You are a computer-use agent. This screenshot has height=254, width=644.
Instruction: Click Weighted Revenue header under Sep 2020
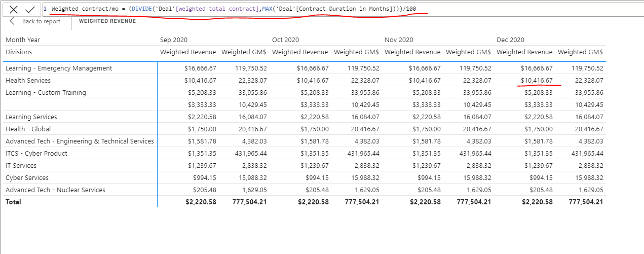click(188, 52)
